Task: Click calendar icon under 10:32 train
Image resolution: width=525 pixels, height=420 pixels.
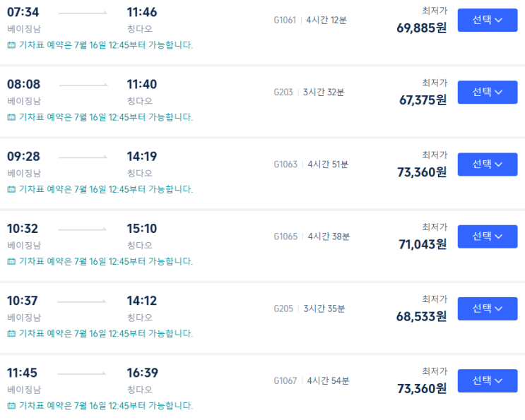Action: click(x=11, y=261)
